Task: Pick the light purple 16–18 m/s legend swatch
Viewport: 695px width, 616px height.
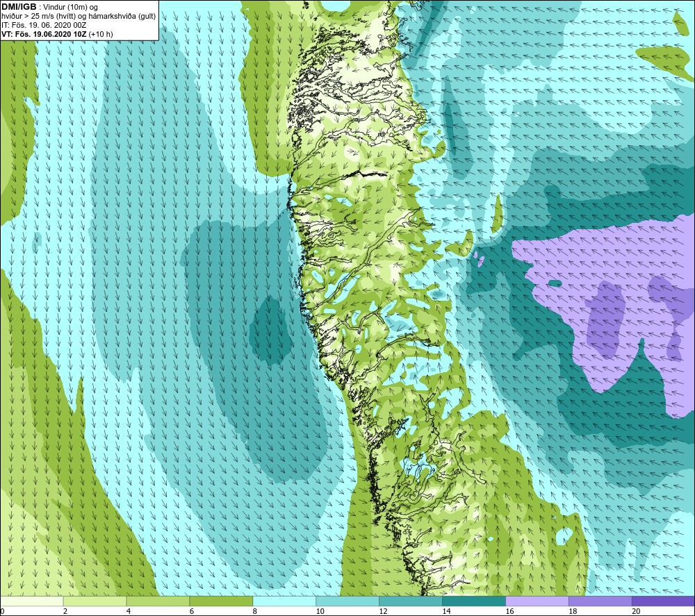Action: [x=537, y=601]
